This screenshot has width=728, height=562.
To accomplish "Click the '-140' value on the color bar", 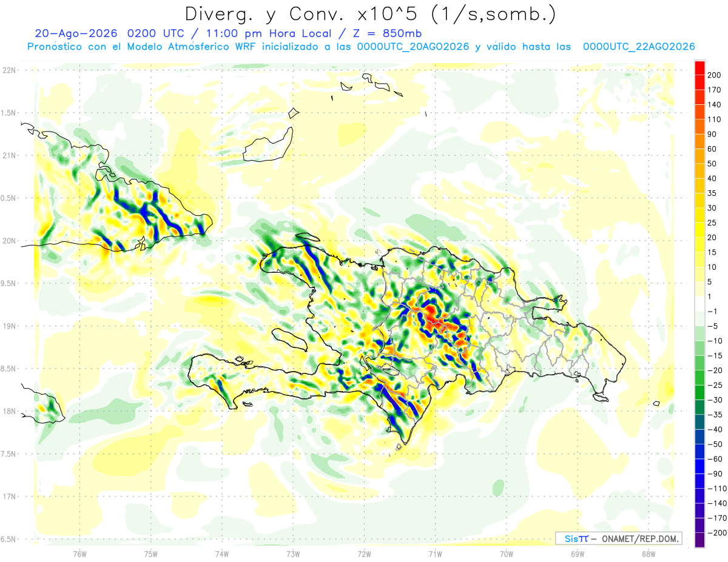I will pyautogui.click(x=717, y=503).
